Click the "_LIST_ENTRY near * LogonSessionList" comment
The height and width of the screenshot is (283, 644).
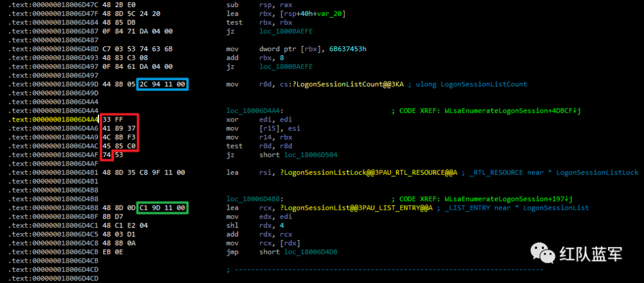click(517, 208)
